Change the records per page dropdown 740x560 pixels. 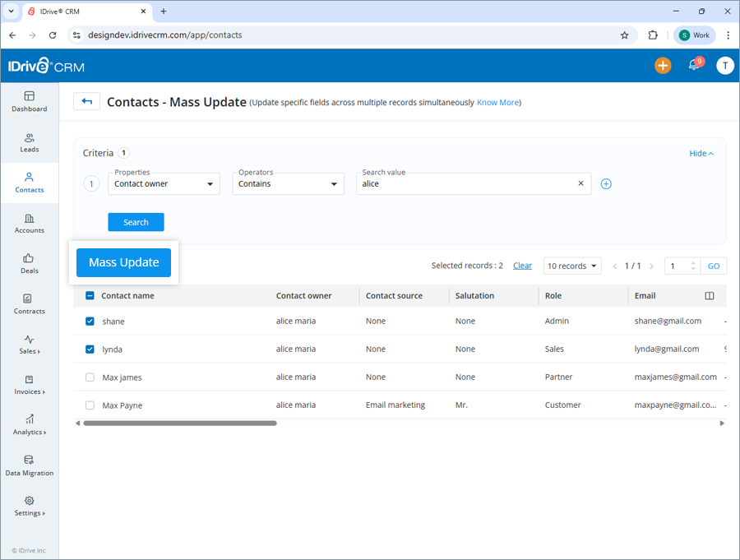coord(571,265)
